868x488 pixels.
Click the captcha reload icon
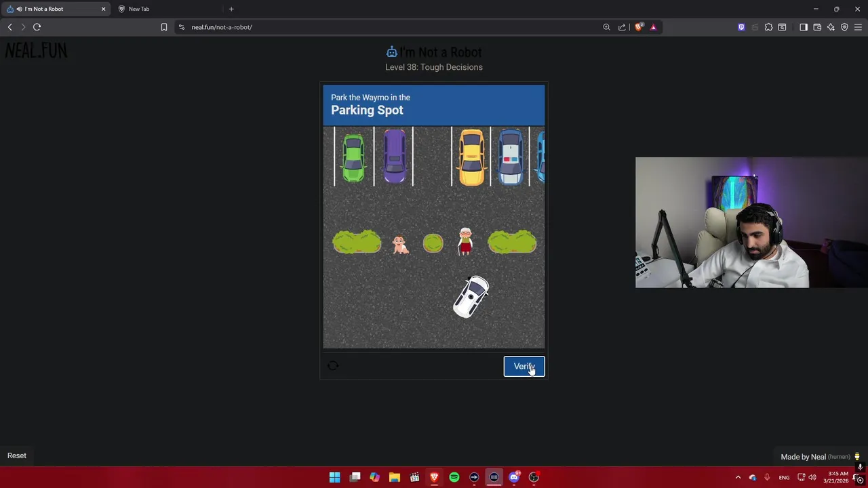(x=333, y=366)
